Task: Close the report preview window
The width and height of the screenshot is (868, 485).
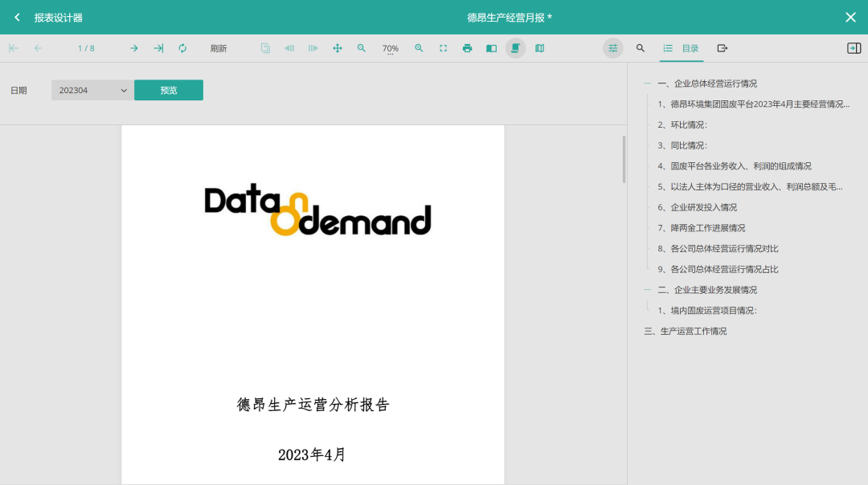Action: click(x=851, y=18)
